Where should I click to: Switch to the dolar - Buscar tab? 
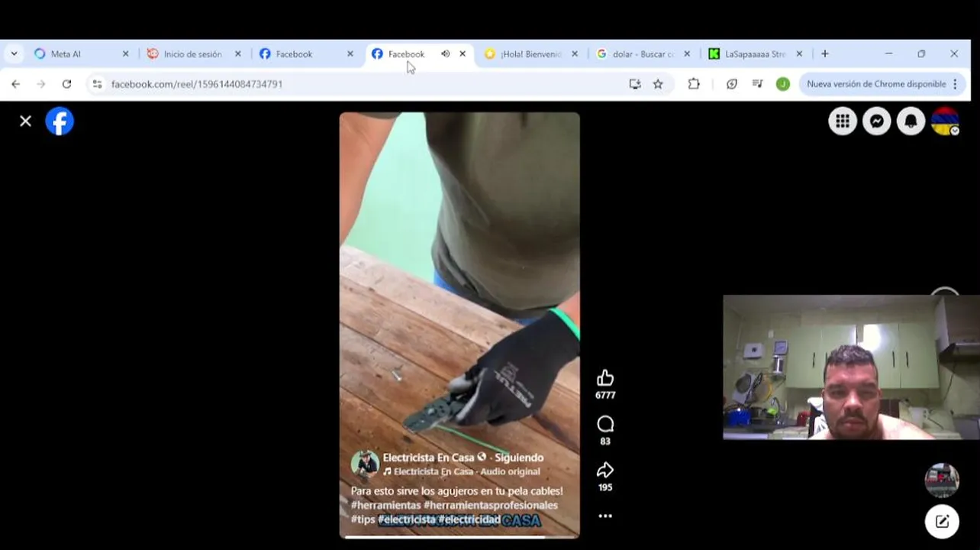coord(643,54)
